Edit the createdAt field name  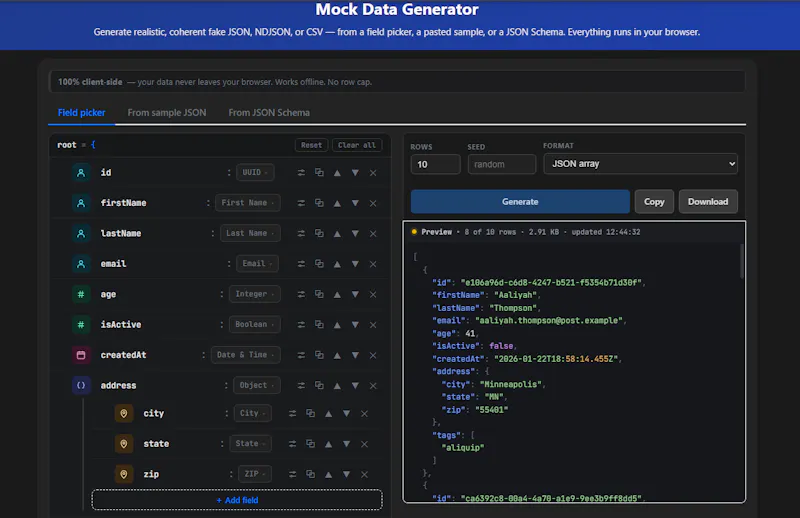click(x=123, y=355)
